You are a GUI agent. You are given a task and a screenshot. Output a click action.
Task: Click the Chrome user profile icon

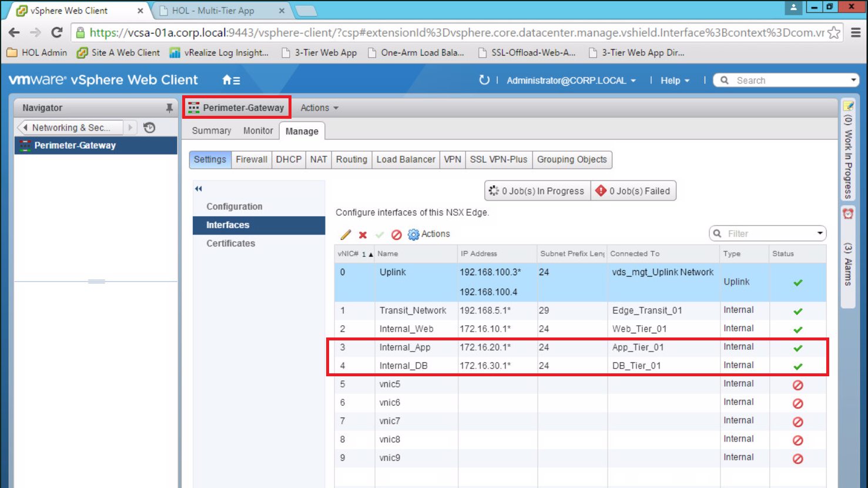coord(793,7)
